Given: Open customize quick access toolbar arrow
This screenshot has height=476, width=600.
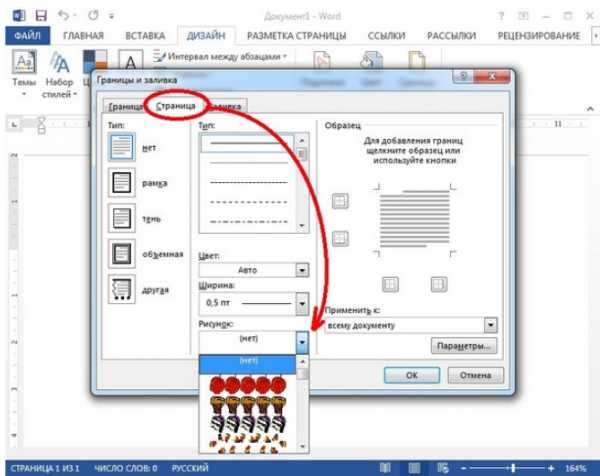Looking at the screenshot, I should 111,16.
